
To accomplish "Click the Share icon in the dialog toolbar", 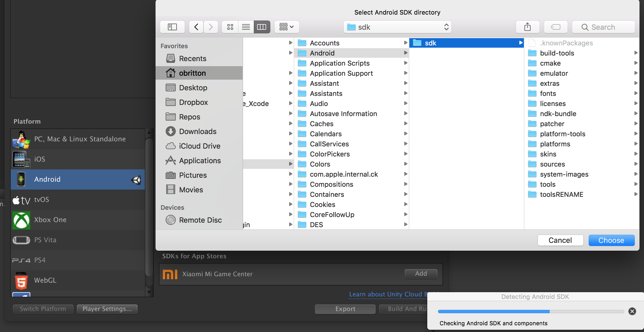I will point(527,27).
